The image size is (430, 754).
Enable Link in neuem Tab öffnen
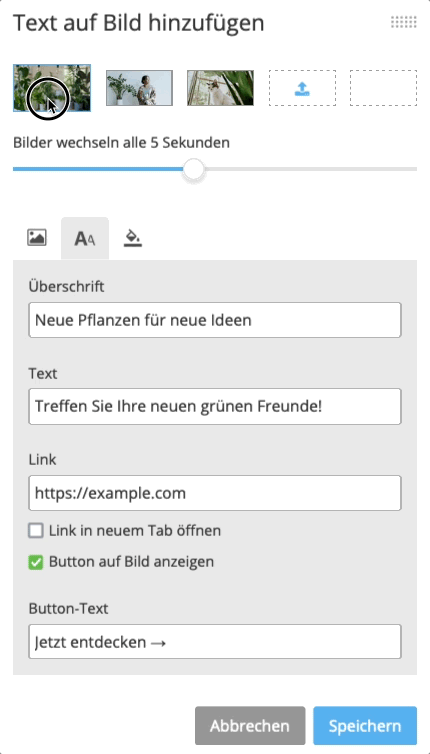pyautogui.click(x=36, y=531)
